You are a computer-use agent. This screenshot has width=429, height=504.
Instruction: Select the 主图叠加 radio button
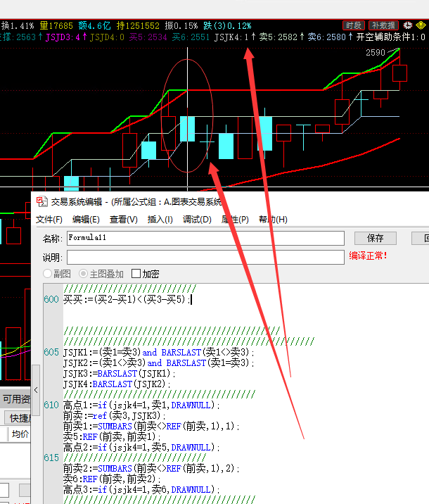pos(83,274)
